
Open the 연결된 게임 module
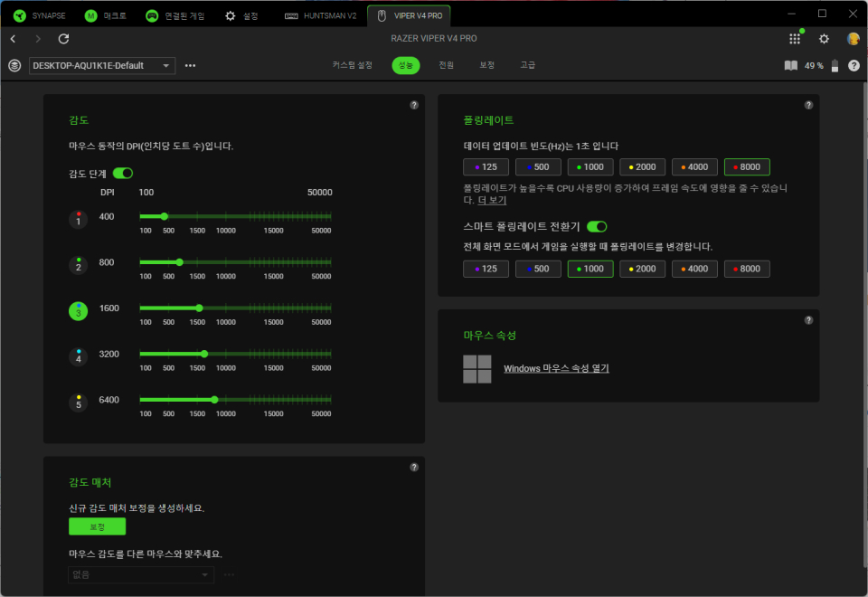tap(181, 14)
